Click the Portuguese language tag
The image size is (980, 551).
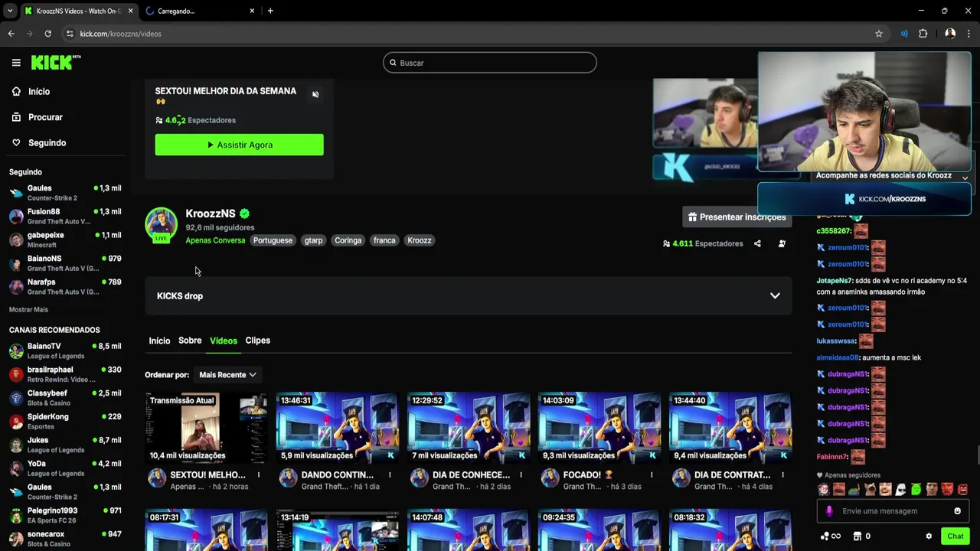[273, 240]
